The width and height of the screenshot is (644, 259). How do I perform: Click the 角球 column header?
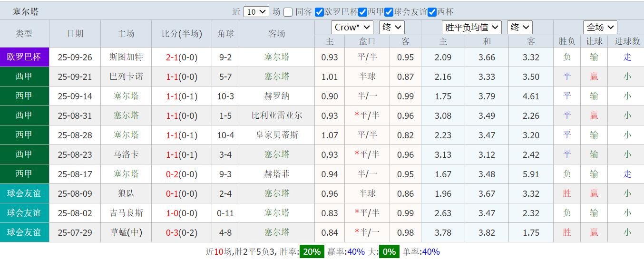coord(225,34)
